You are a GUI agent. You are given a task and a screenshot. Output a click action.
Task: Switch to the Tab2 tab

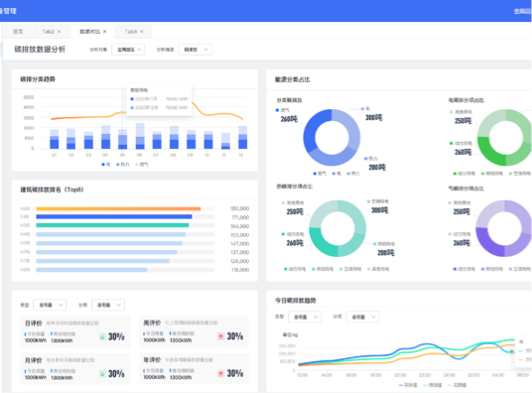click(x=48, y=32)
